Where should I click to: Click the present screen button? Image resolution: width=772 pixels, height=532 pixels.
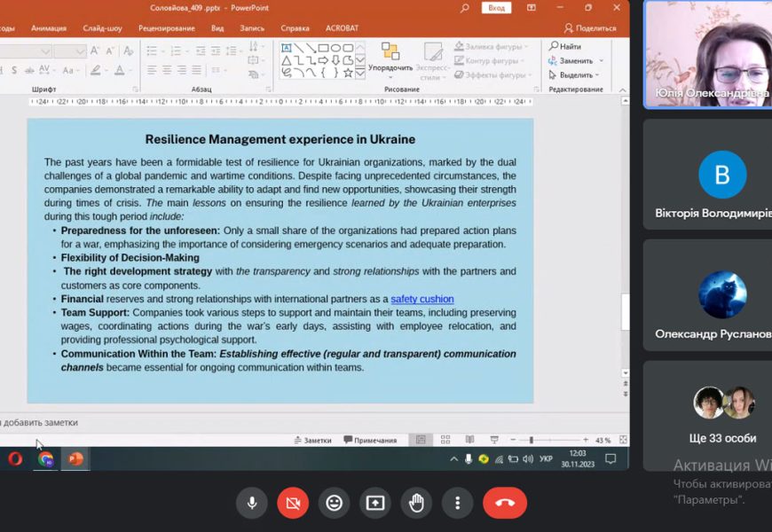coord(375,503)
